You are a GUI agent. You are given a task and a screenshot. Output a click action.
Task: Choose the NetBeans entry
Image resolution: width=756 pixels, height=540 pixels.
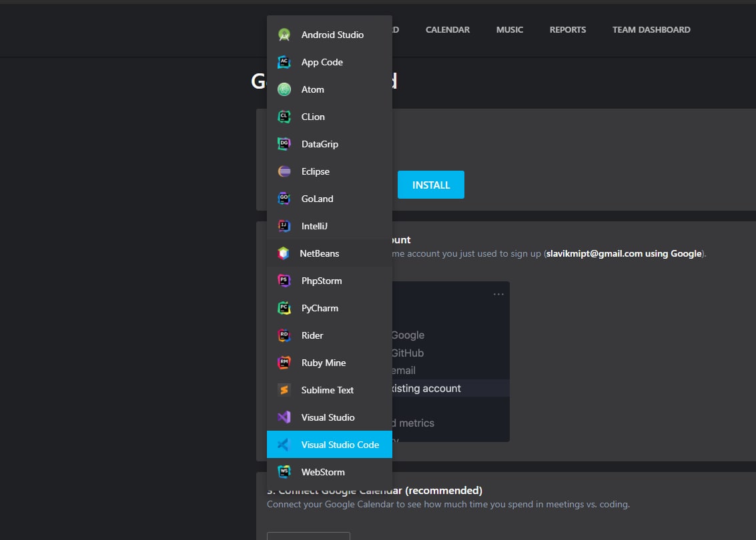330,253
